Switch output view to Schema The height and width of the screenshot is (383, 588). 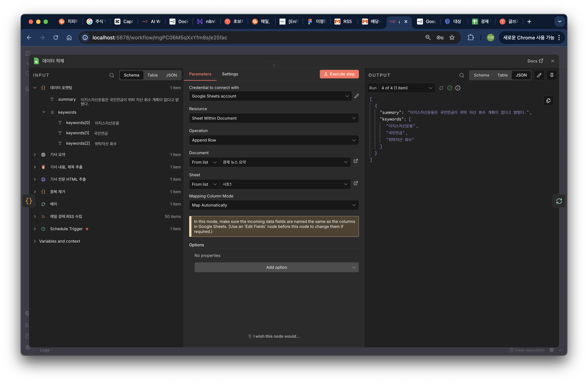click(481, 75)
